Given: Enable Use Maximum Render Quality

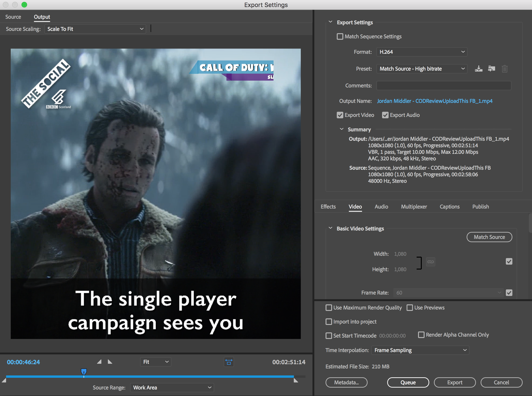Looking at the screenshot, I should (x=329, y=308).
